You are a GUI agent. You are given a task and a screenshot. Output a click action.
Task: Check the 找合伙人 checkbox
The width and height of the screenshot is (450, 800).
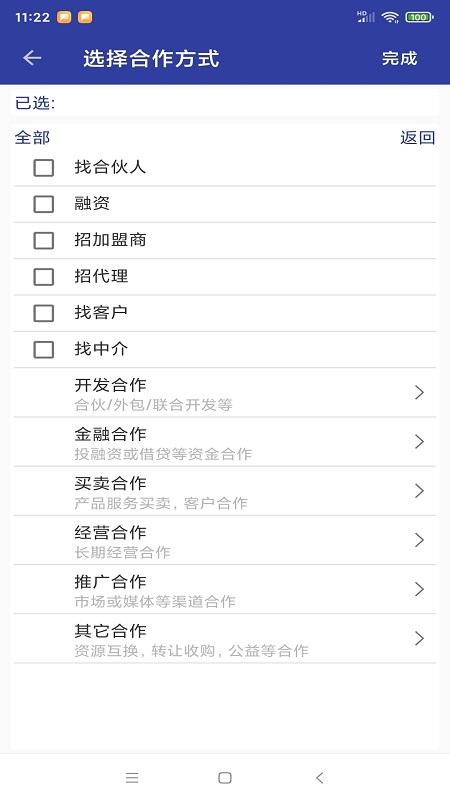click(43, 168)
